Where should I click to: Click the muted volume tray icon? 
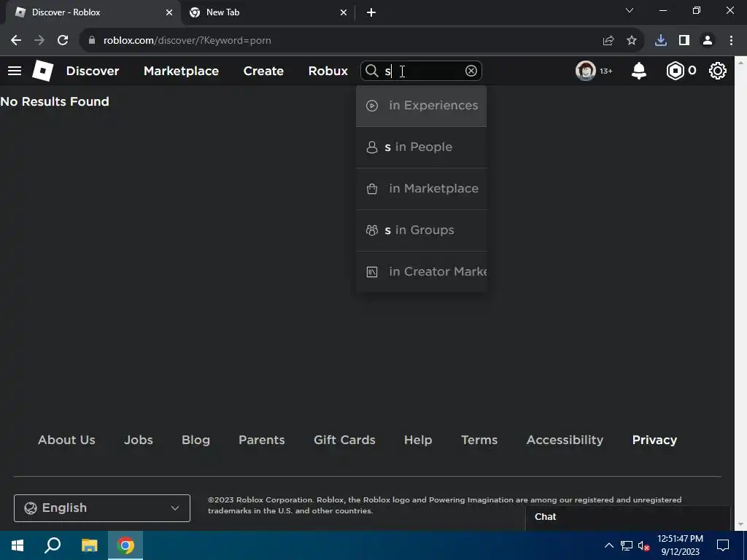[x=643, y=545]
